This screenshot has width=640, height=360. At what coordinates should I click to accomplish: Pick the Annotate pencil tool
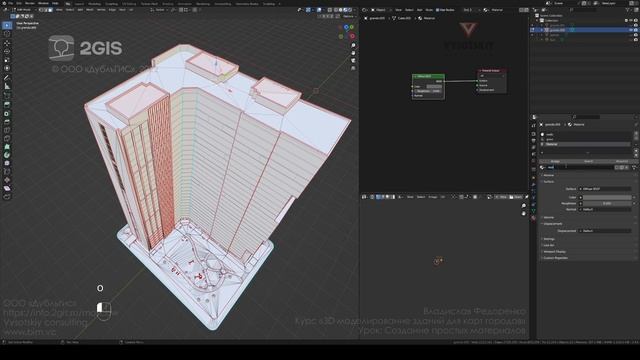(x=7, y=78)
